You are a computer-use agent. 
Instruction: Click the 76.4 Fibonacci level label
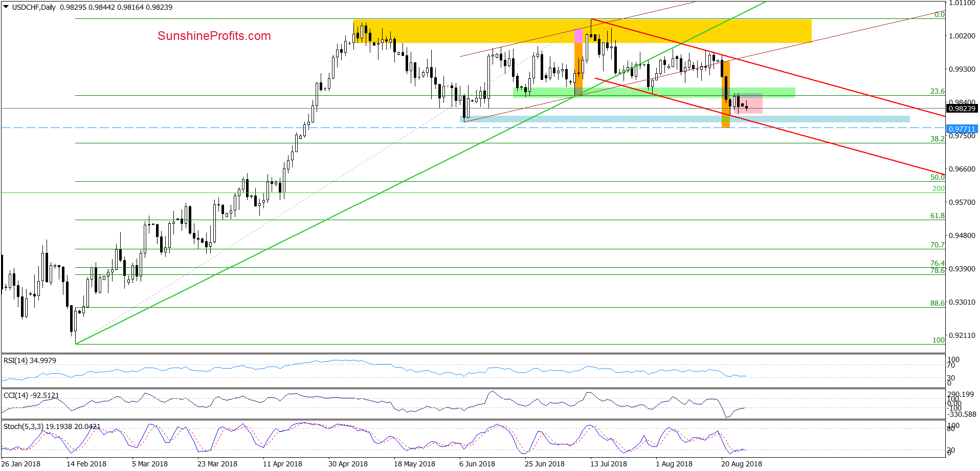point(937,263)
